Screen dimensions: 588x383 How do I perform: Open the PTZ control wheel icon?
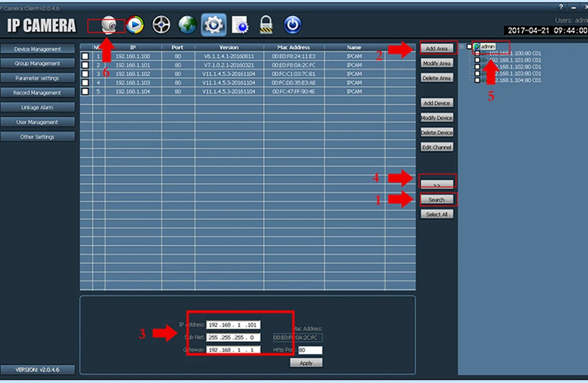(161, 25)
